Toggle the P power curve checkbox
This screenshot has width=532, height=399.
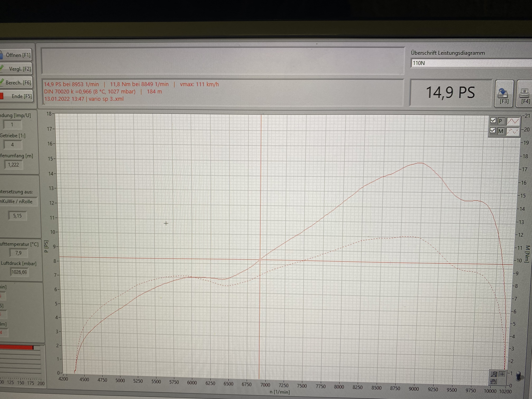click(493, 120)
